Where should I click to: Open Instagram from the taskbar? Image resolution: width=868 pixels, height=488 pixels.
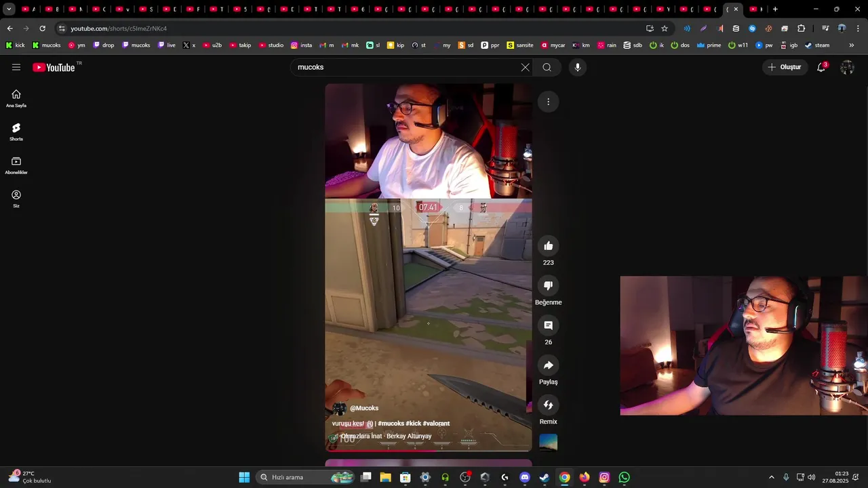(x=604, y=477)
